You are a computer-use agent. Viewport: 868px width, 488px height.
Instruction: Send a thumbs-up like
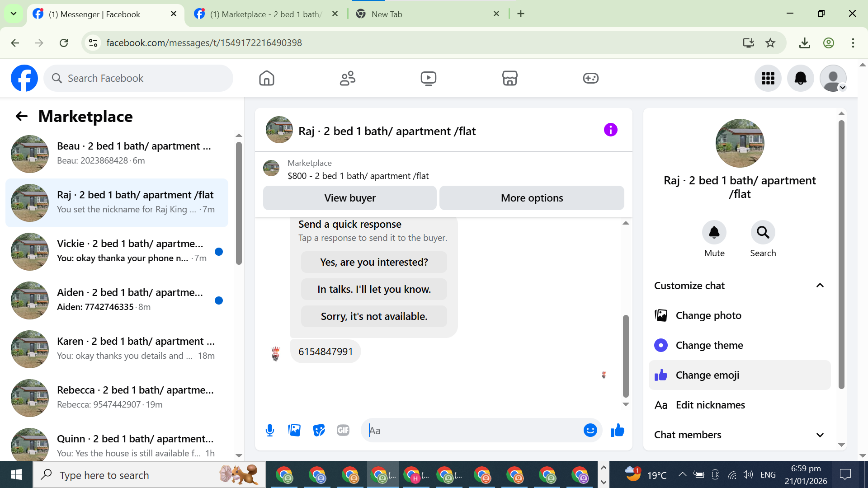point(617,430)
